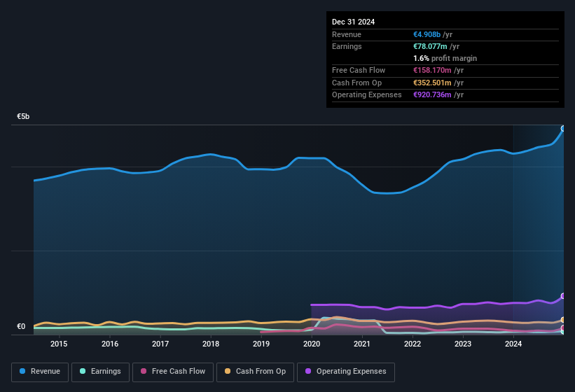Click the 2022 x-axis label
The image size is (575, 392).
point(413,344)
